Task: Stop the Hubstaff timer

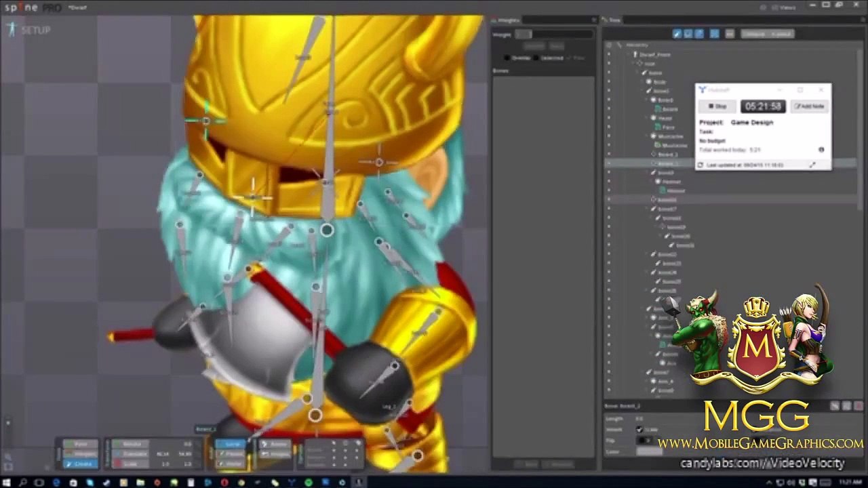Action: tap(718, 106)
